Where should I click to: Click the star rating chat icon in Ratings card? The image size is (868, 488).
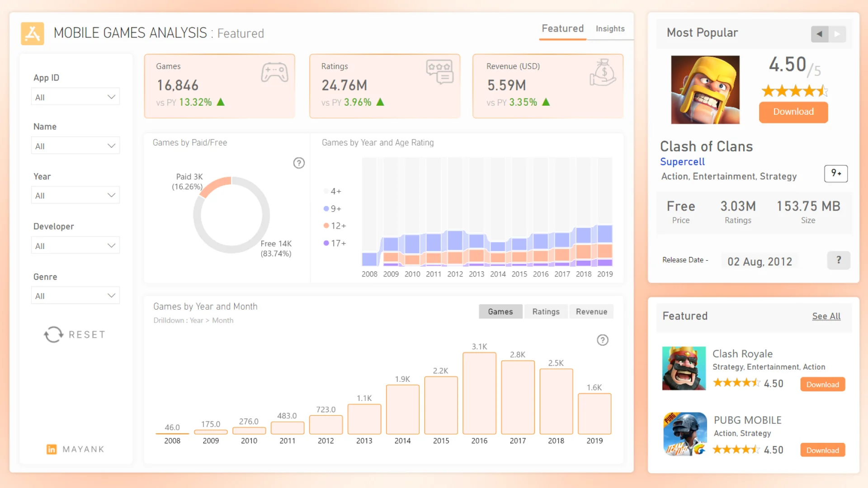click(439, 71)
